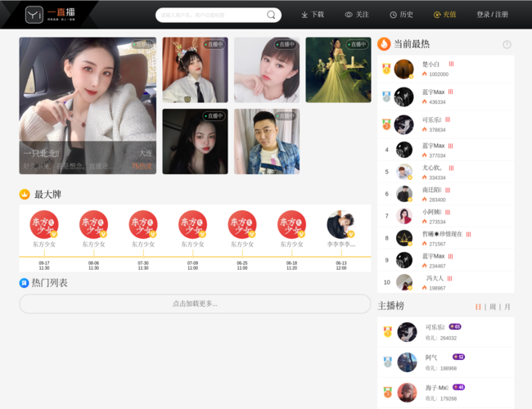Viewport: 532px width, 409px height.
Task: Click 登录 / 注册 to sign in
Action: click(x=492, y=15)
